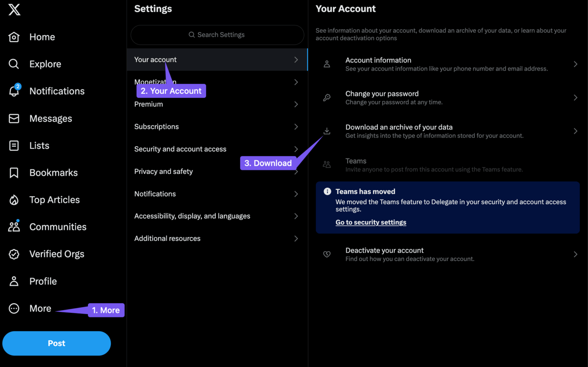Click the X logo icon
The width and height of the screenshot is (588, 367).
pos(14,9)
